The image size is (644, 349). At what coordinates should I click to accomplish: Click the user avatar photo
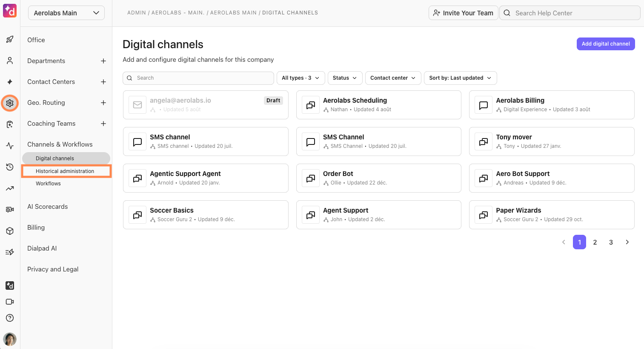coord(10,339)
